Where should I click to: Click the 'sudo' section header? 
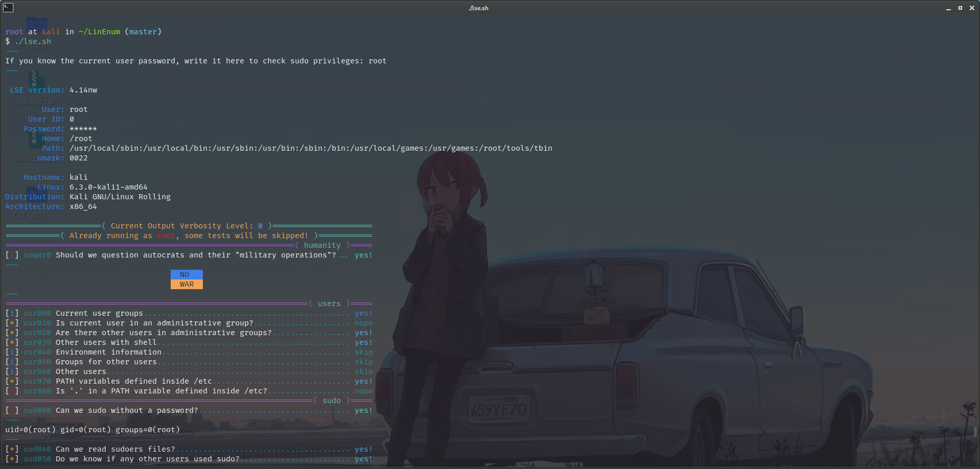point(332,401)
